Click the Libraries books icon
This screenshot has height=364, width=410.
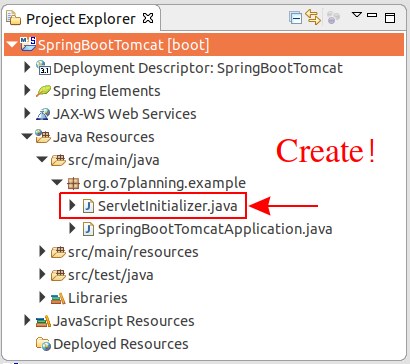pyautogui.click(x=58, y=298)
